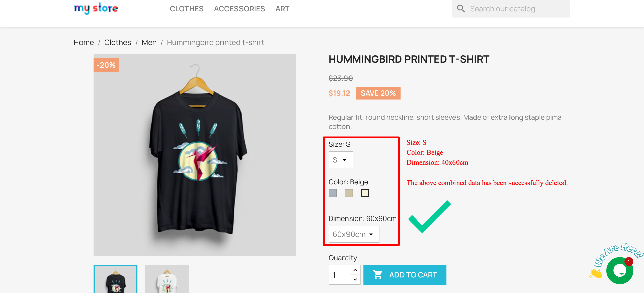Click the my store logo
Image resolution: width=644 pixels, height=293 pixels.
(x=96, y=8)
